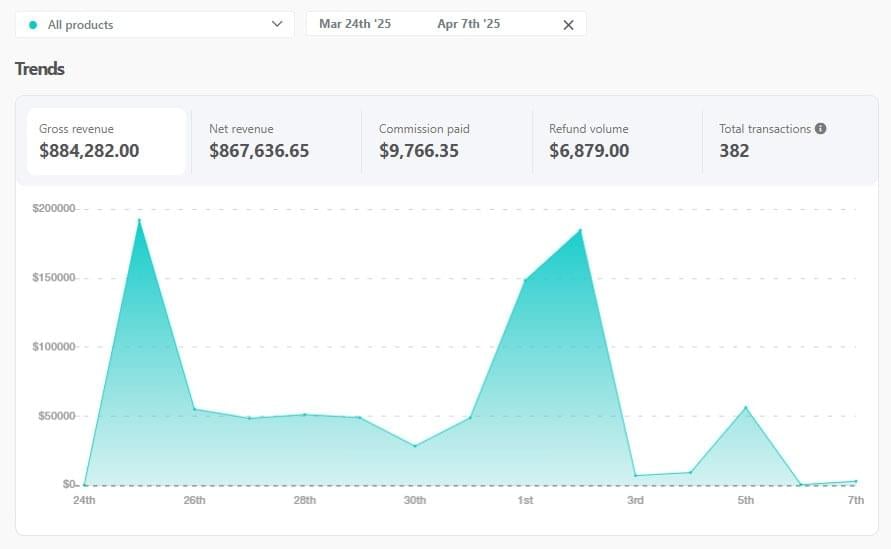This screenshot has width=891, height=549.
Task: Click the Trends section heading
Action: [x=40, y=69]
